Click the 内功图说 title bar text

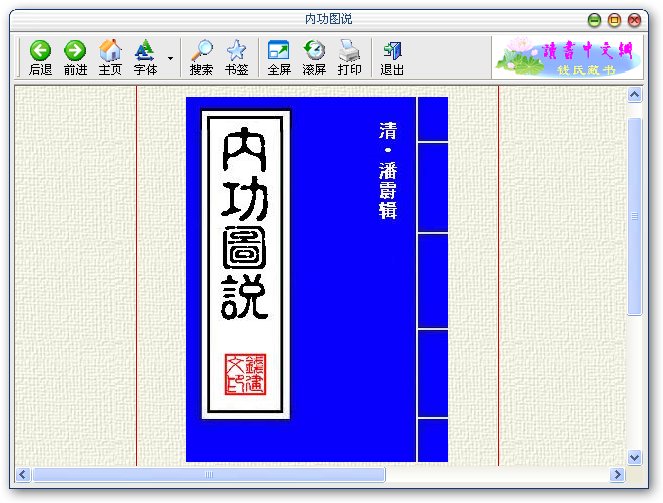click(329, 19)
